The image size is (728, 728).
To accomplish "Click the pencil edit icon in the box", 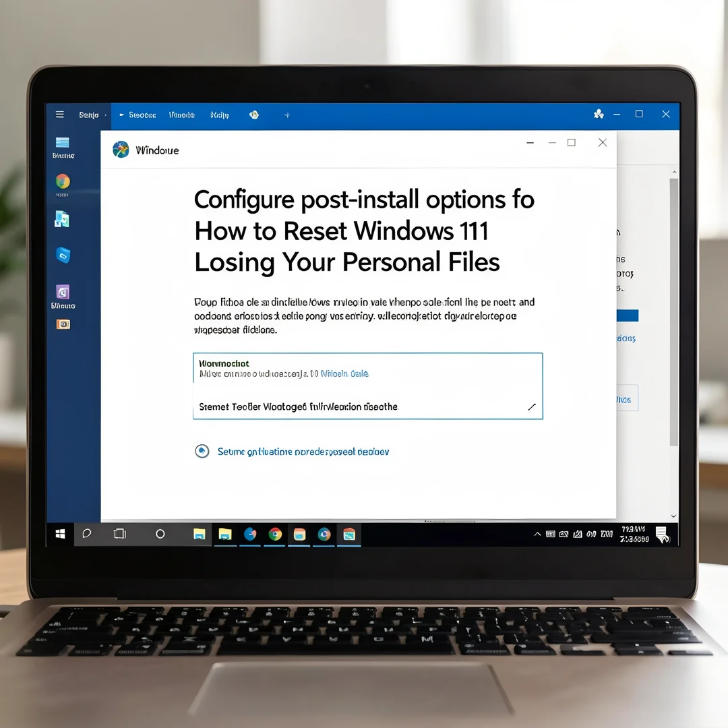I will [x=532, y=407].
